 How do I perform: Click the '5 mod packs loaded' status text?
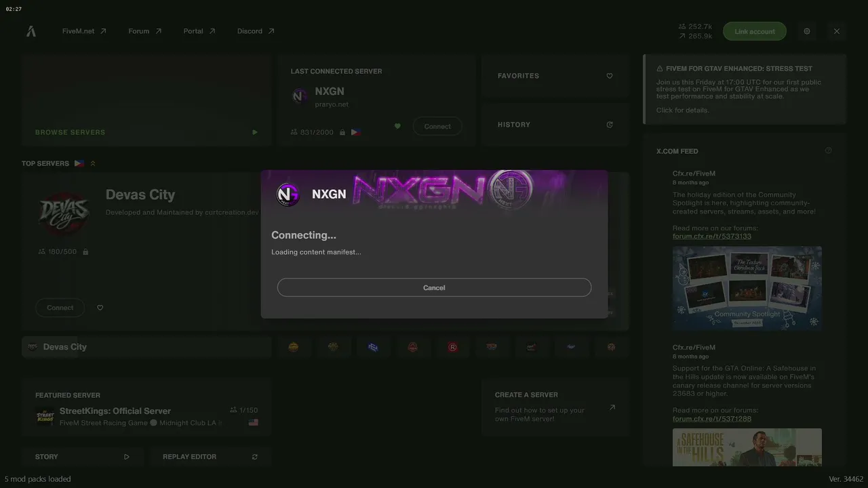[38, 479]
